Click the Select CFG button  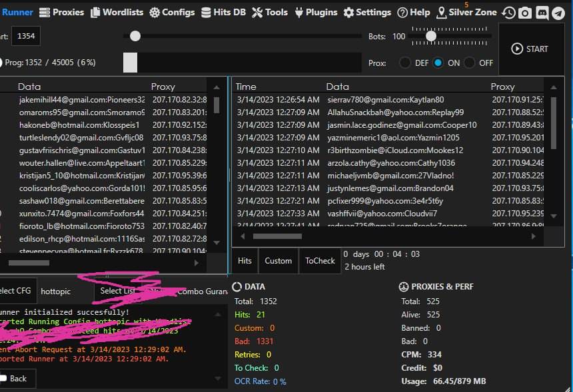(x=17, y=291)
